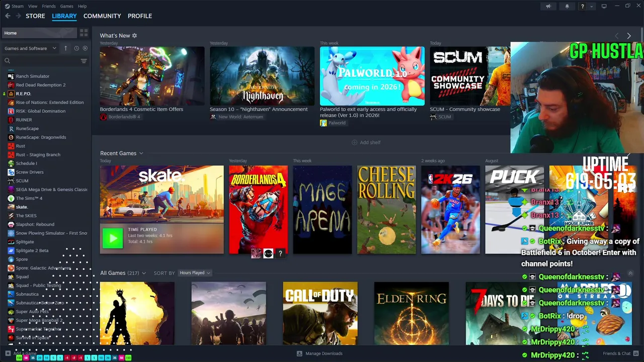Show next What's New items arrow
This screenshot has height=362, width=644.
point(629,36)
